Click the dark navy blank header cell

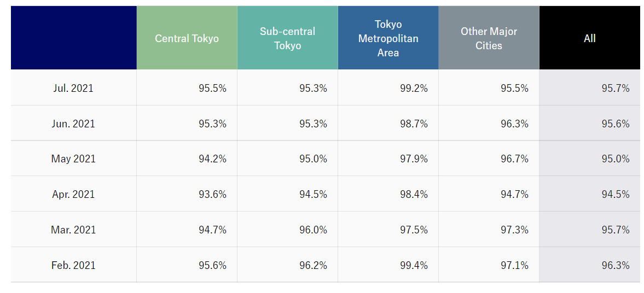point(74,38)
